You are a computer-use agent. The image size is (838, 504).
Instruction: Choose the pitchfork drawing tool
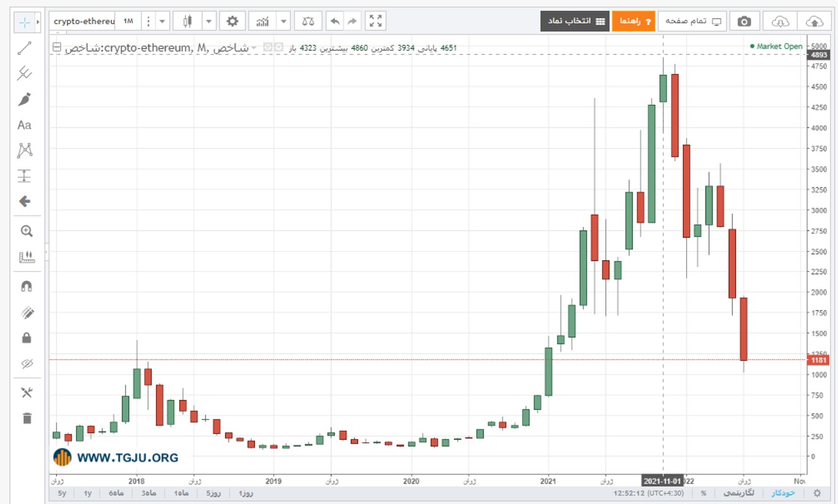click(x=25, y=74)
